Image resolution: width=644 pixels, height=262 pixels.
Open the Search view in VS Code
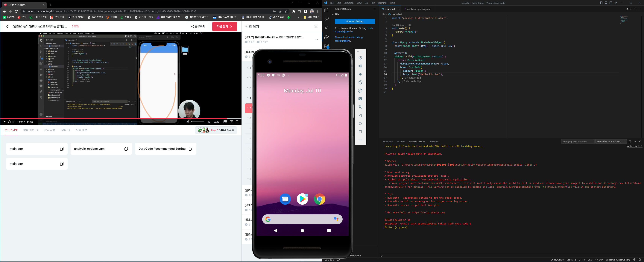tap(326, 19)
